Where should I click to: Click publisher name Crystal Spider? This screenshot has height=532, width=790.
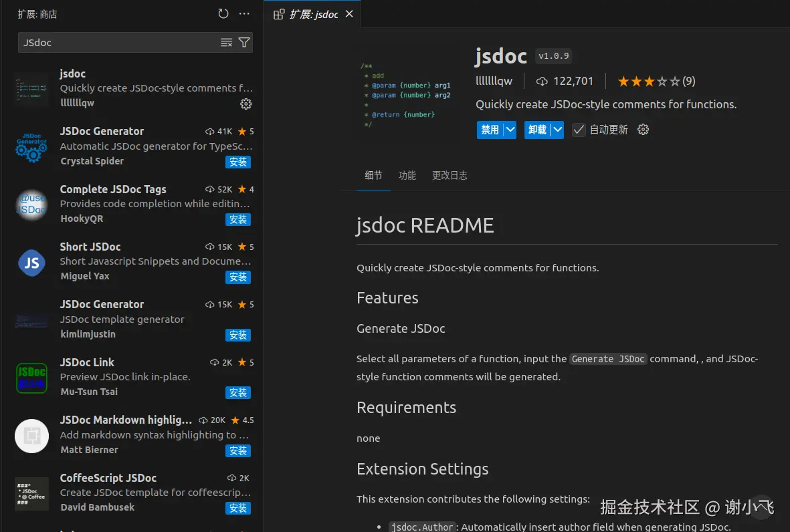click(x=92, y=161)
